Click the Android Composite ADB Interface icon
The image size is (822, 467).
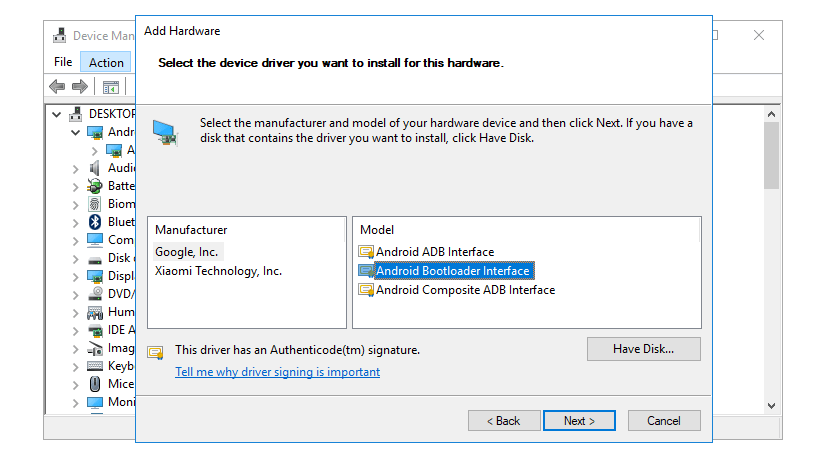(x=366, y=290)
